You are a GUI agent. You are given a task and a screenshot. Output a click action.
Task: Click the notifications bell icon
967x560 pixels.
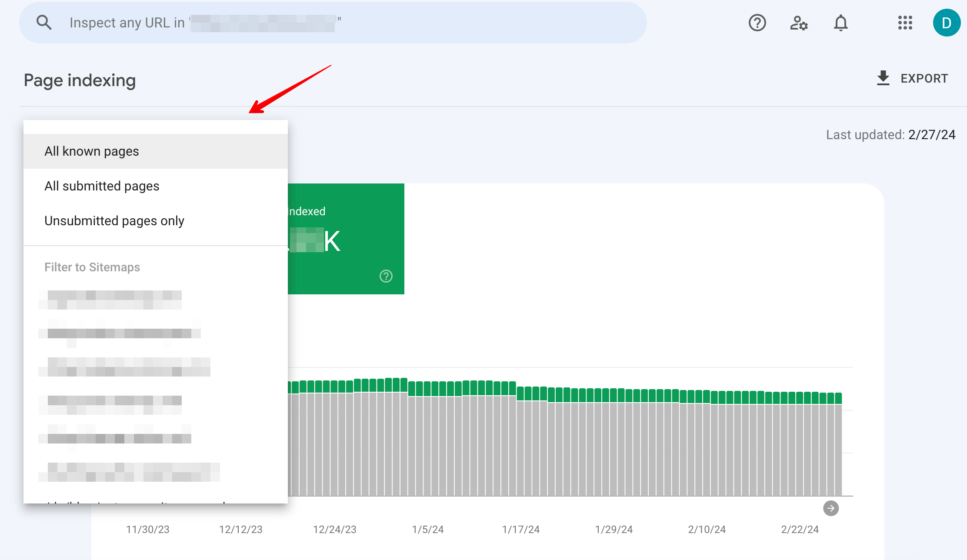(840, 23)
